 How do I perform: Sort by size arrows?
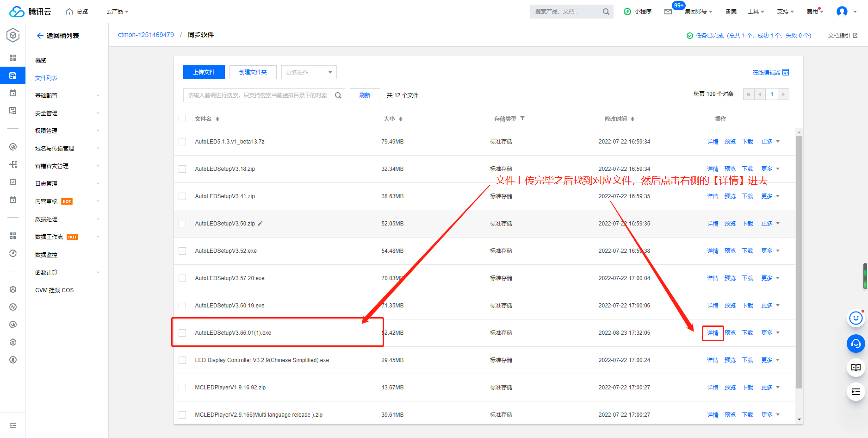pos(401,119)
